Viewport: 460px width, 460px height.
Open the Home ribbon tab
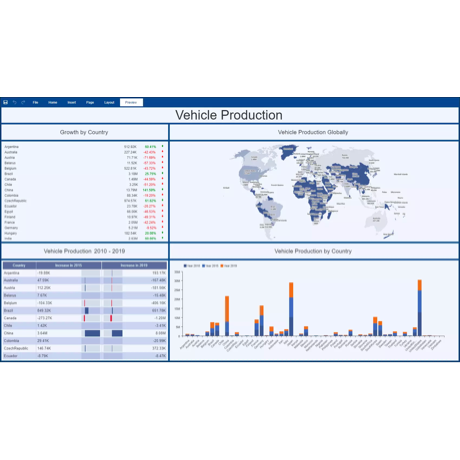[x=53, y=102]
